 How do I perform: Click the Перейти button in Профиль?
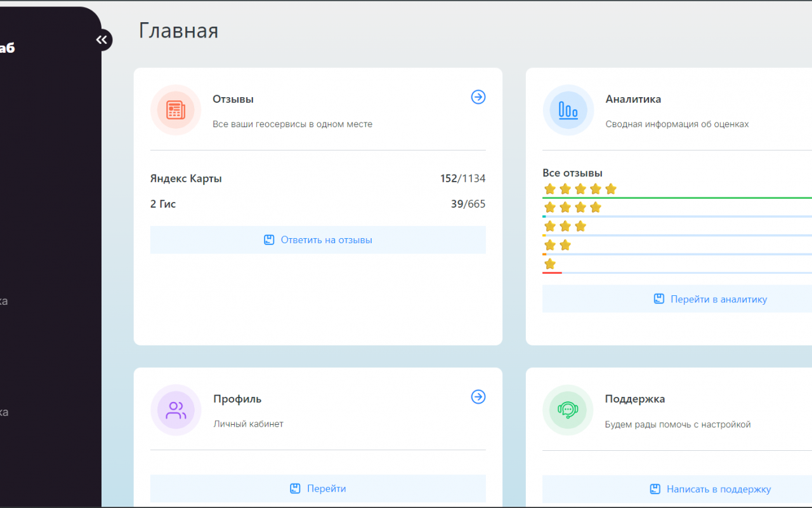[318, 488]
